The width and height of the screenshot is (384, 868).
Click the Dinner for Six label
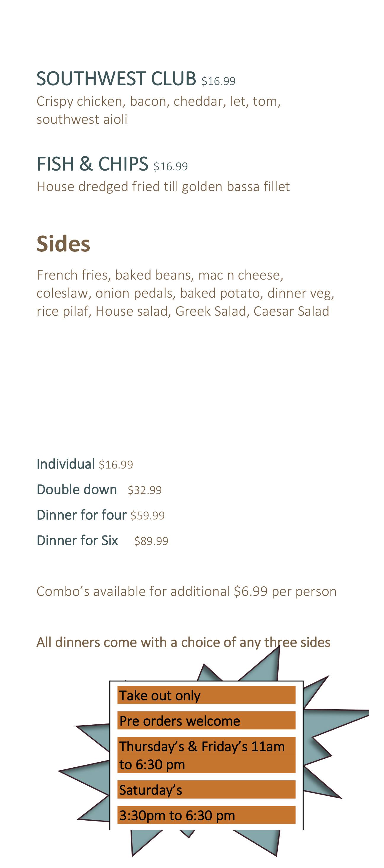(77, 540)
